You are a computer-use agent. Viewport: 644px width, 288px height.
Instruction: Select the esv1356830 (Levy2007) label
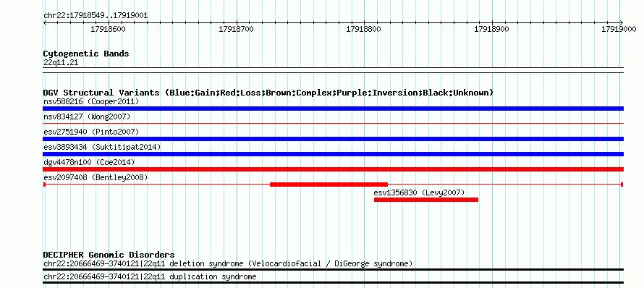point(419,192)
